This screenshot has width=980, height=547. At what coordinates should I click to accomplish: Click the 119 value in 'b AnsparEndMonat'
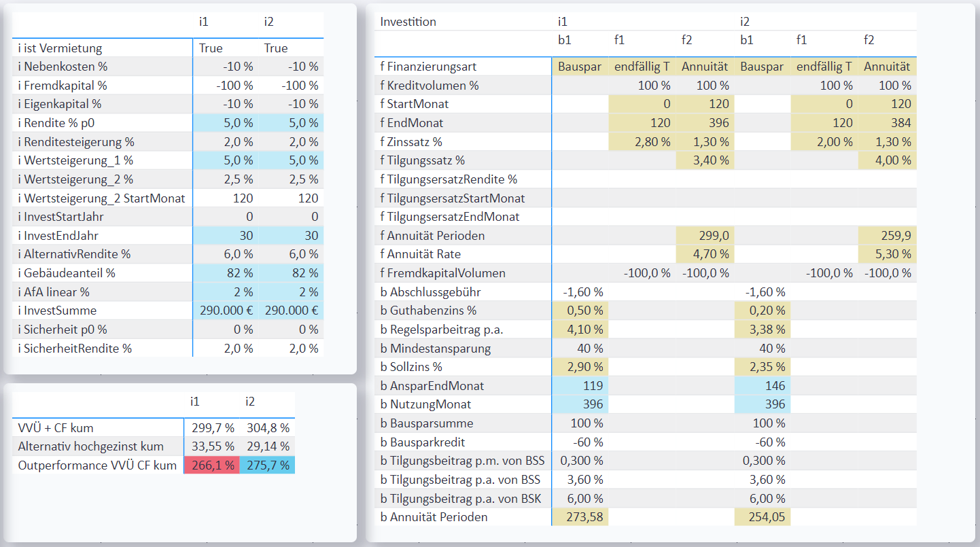(580, 386)
